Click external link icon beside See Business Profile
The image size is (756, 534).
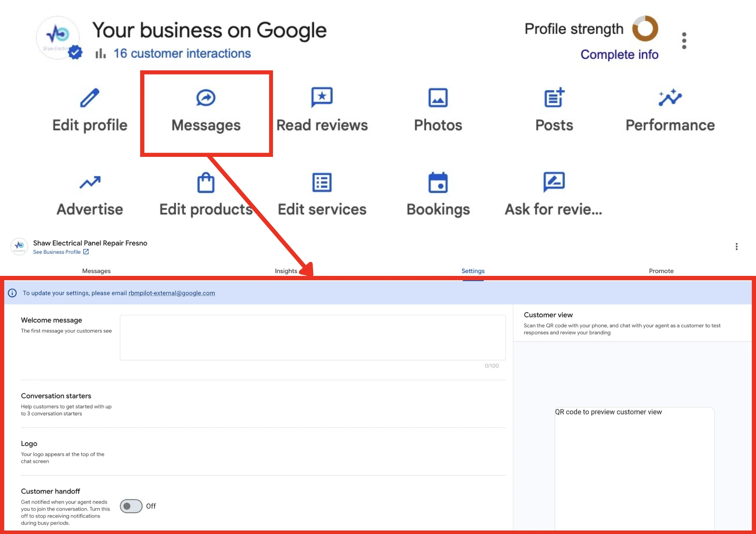(86, 252)
